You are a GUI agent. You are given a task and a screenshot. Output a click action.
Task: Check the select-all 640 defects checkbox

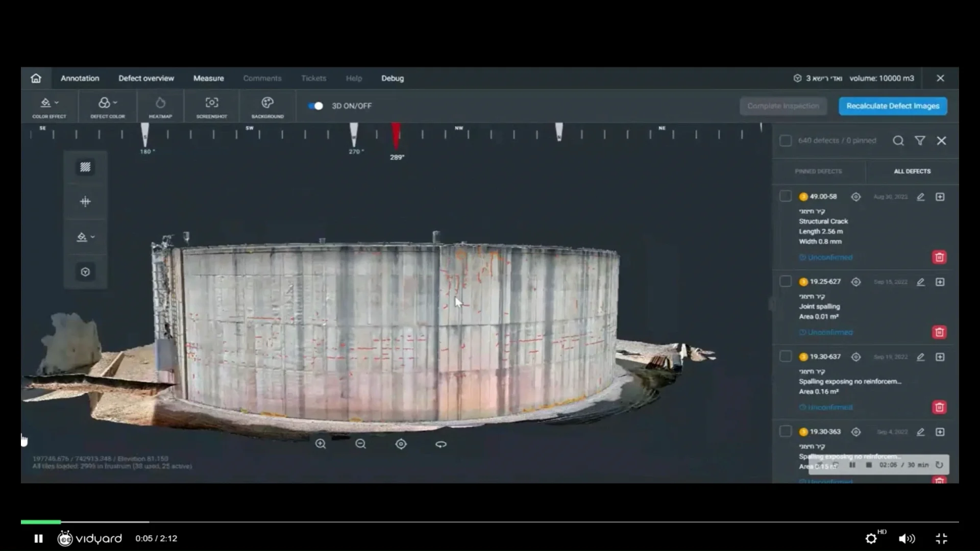point(786,141)
